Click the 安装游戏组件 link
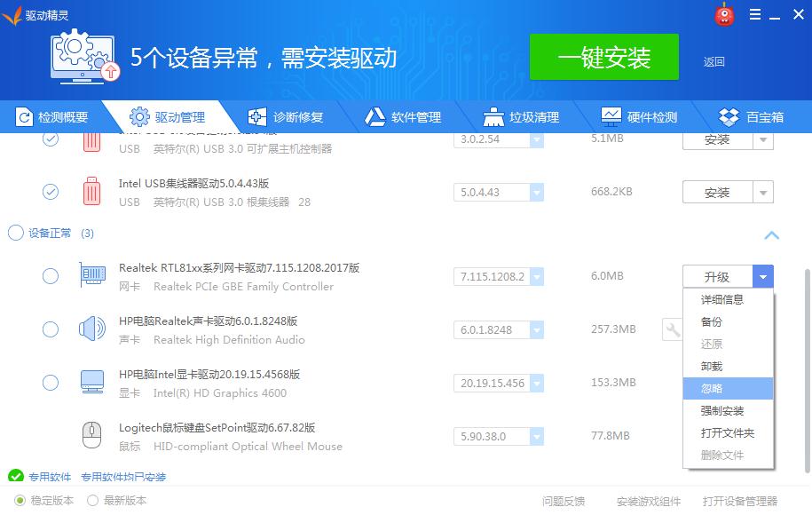Screen dimensions: 812x515 coord(649,501)
